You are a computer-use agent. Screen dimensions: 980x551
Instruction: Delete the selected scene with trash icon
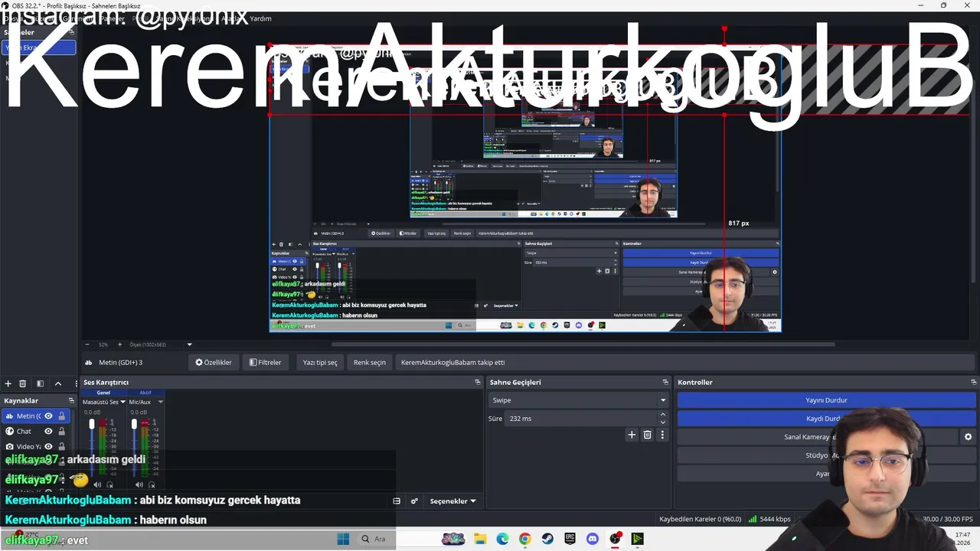[x=23, y=383]
